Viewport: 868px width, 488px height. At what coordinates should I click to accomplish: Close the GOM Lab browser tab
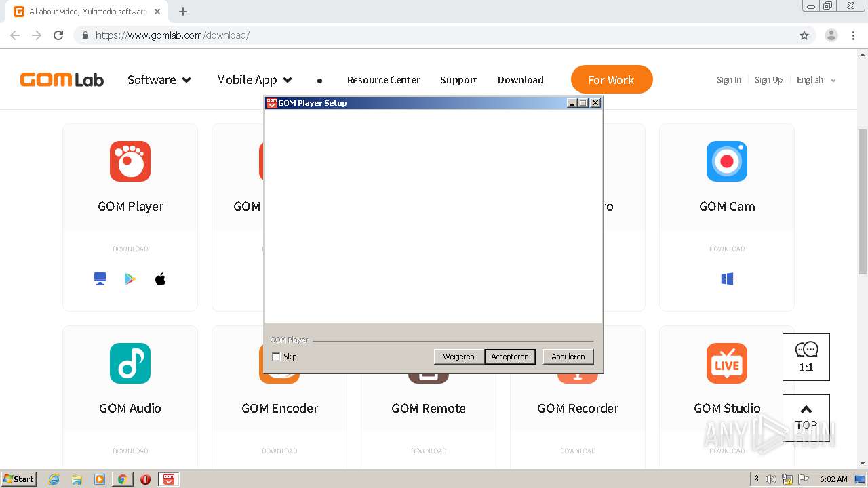157,12
